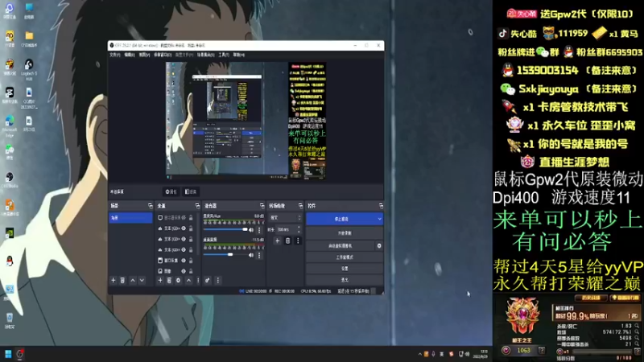Move scene down with down arrow
This screenshot has width=644, height=362.
pyautogui.click(x=142, y=280)
